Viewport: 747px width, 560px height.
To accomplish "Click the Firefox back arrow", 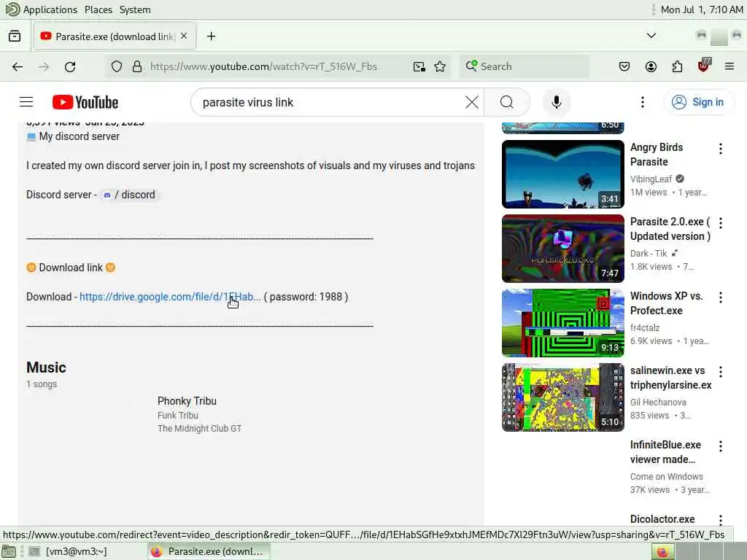I will point(18,66).
